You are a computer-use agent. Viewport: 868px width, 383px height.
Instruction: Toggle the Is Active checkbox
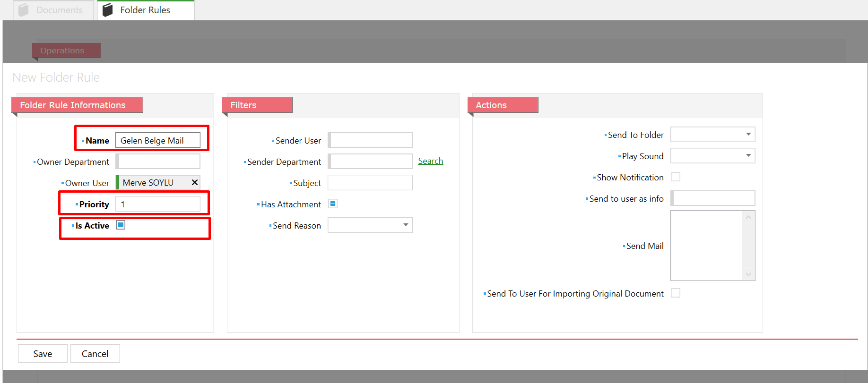coord(121,225)
